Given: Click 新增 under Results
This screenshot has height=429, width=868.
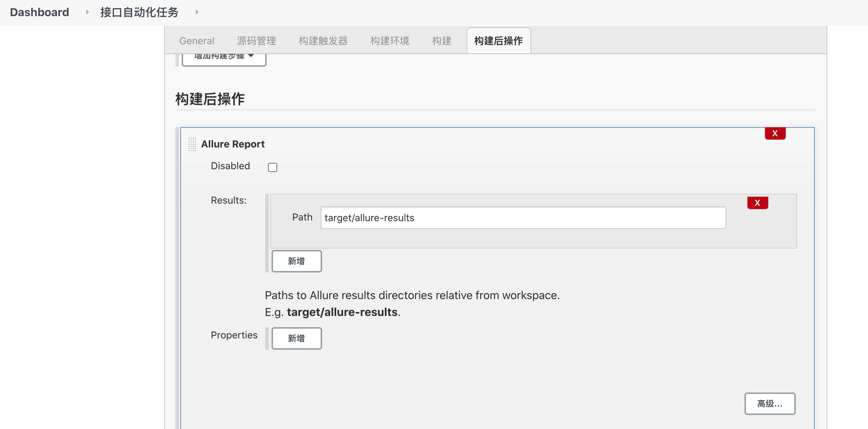Looking at the screenshot, I should coord(296,261).
